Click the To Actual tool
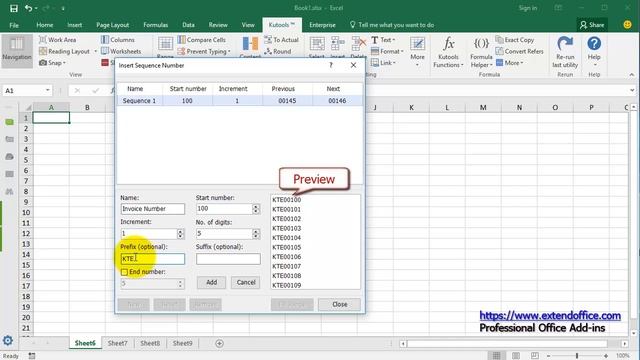Viewport: 640px width, 360px height. pyautogui.click(x=281, y=40)
